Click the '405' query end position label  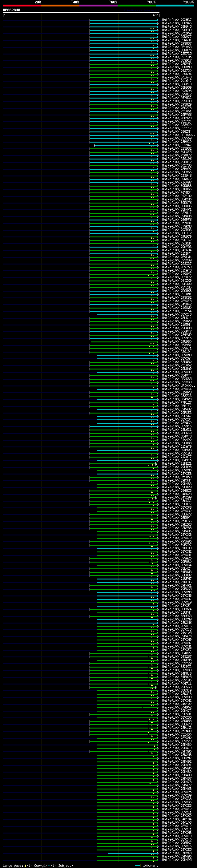[x=155, y=15]
